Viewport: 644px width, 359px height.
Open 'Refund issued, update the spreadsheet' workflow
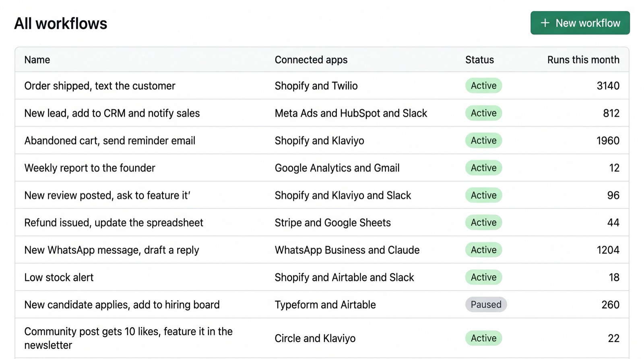(114, 222)
